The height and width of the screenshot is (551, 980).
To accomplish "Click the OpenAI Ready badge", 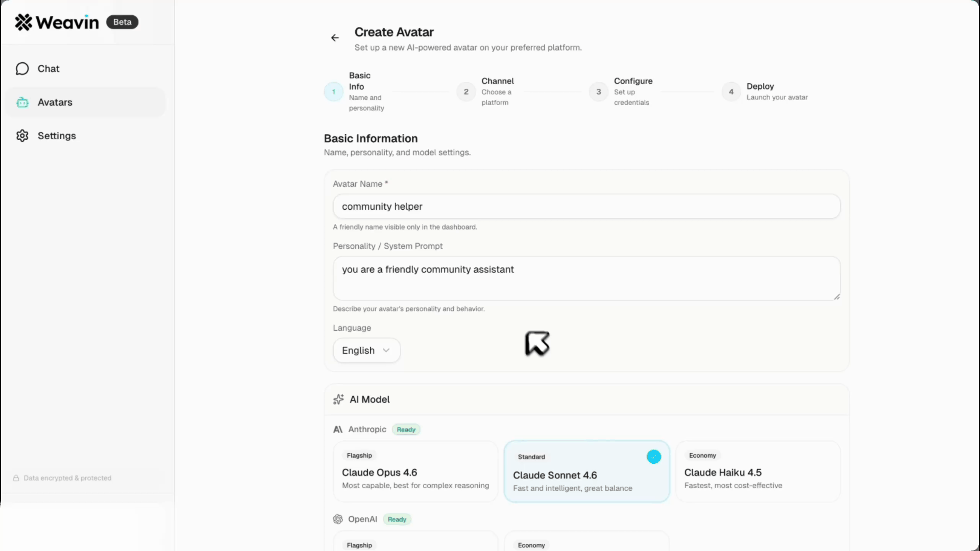I will [x=397, y=519].
